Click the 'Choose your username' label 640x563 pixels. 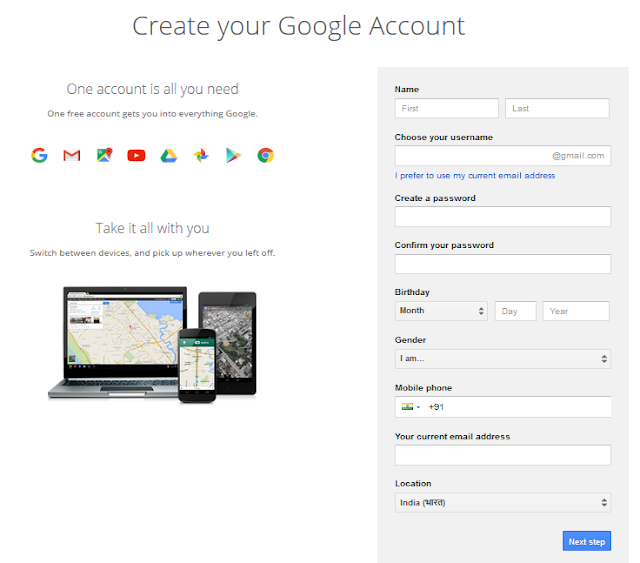click(444, 137)
